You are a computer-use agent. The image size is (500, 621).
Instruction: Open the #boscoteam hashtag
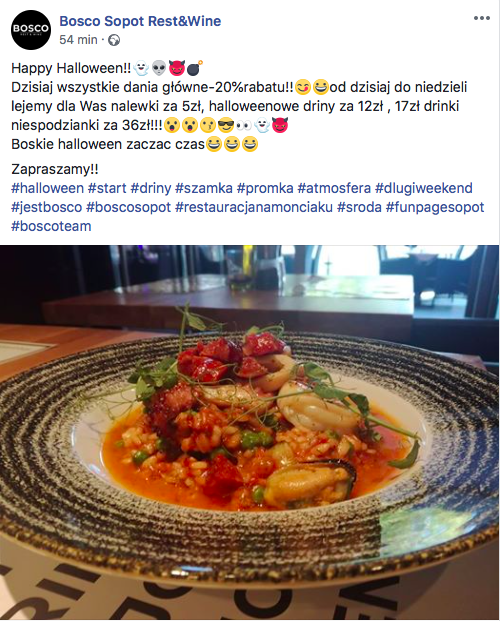pos(51,226)
